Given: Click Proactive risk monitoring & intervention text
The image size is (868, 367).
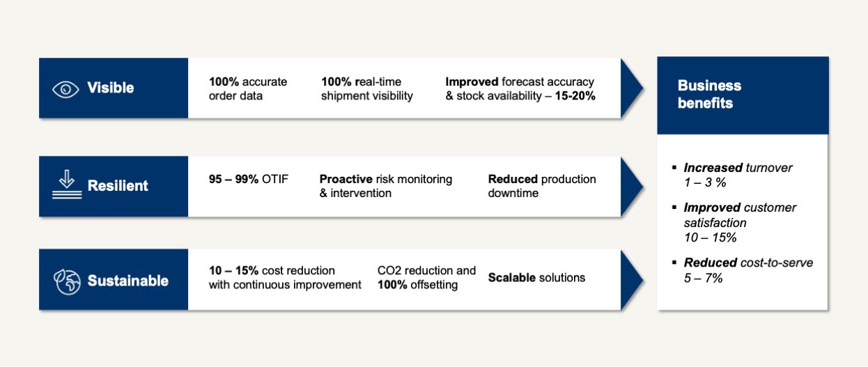Looking at the screenshot, I should (385, 186).
